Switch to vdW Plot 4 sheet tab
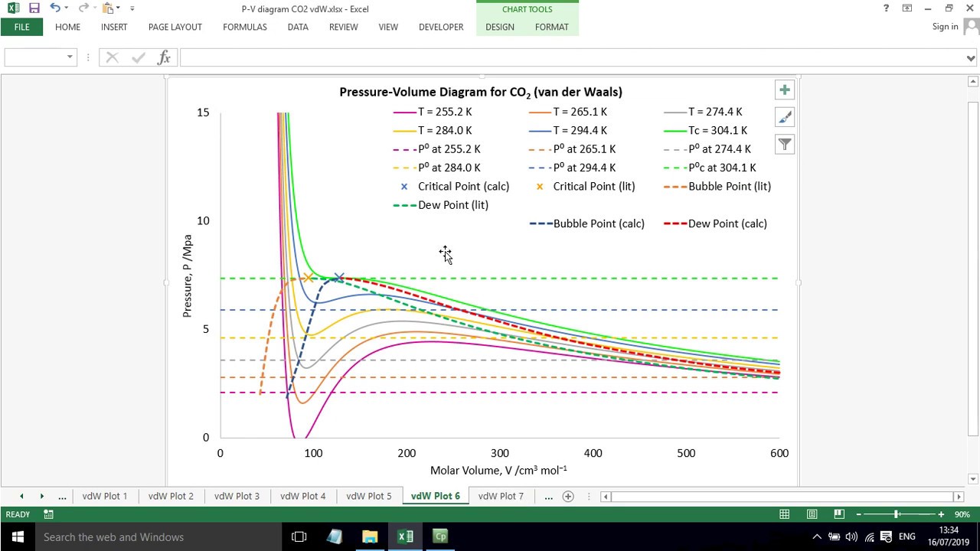Viewport: 980px width, 551px height. (302, 496)
